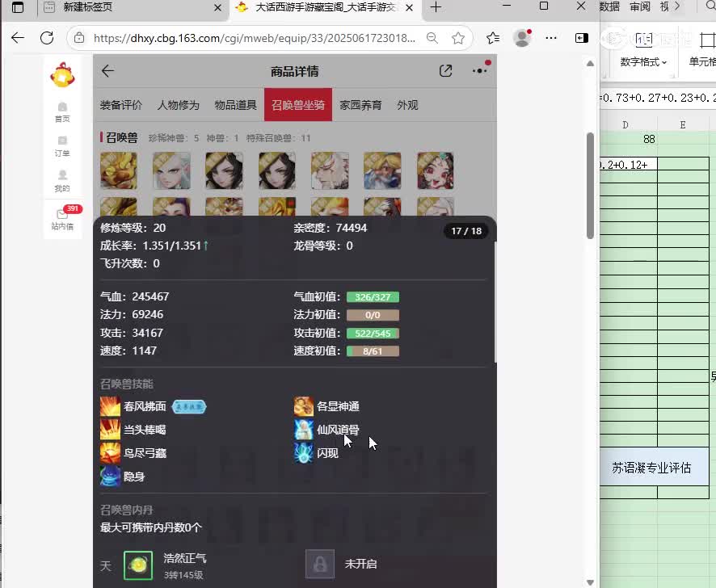Select the red-faced summon thumbnail at row end
716x588 pixels.
pyautogui.click(x=435, y=170)
